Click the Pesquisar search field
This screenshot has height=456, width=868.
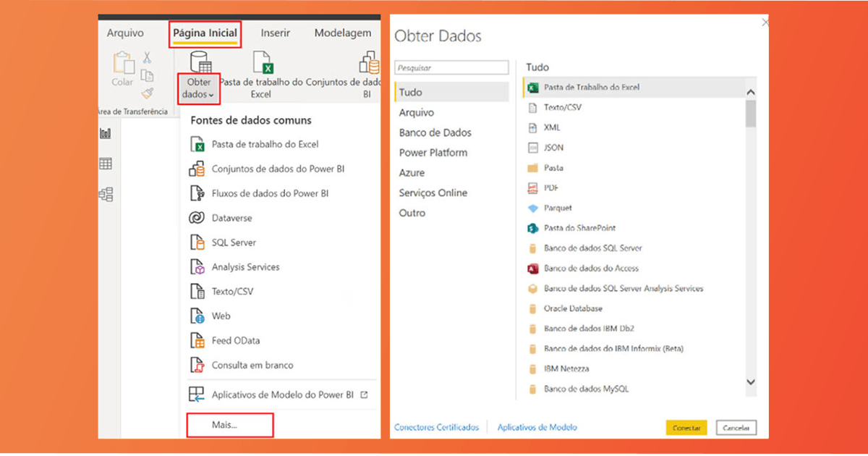tap(452, 67)
